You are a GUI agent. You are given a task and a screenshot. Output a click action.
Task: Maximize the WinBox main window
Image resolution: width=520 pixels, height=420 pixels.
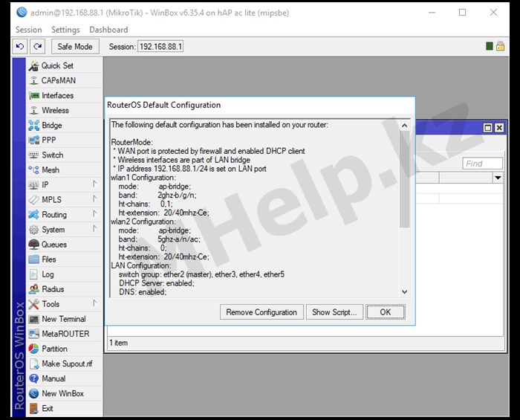(x=462, y=13)
